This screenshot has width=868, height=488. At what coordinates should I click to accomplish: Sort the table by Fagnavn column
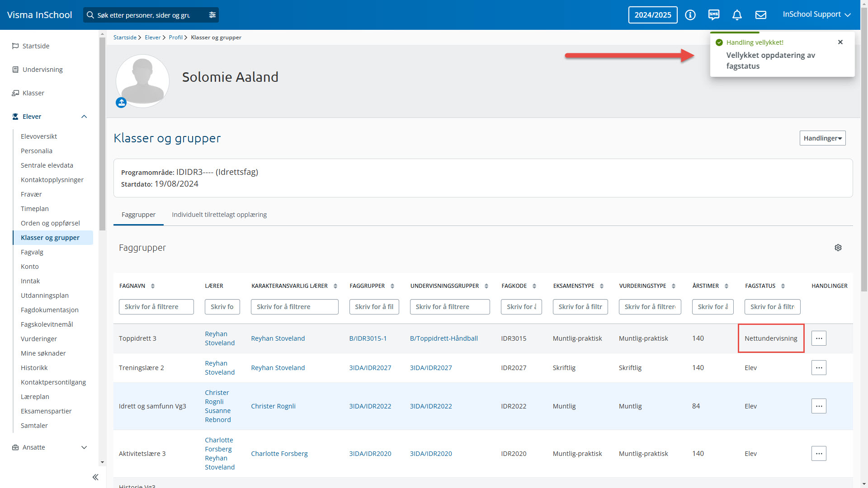pos(153,286)
